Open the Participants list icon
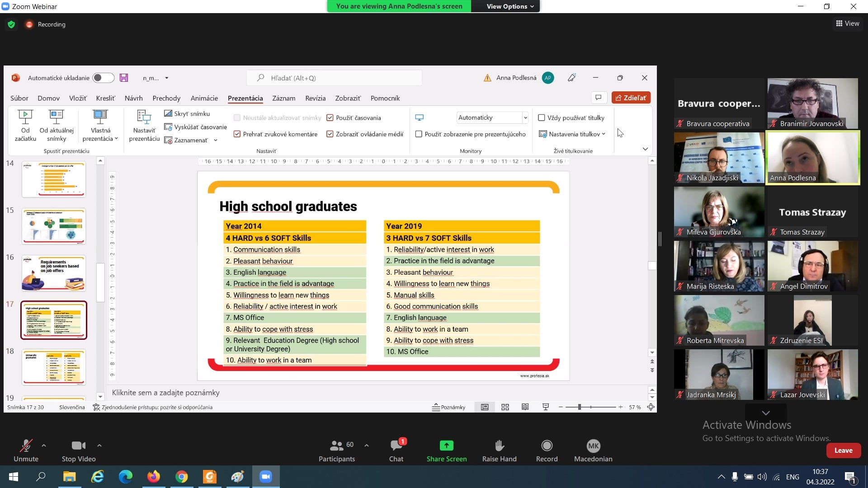Screen dimensions: 868x488 pyautogui.click(x=336, y=446)
